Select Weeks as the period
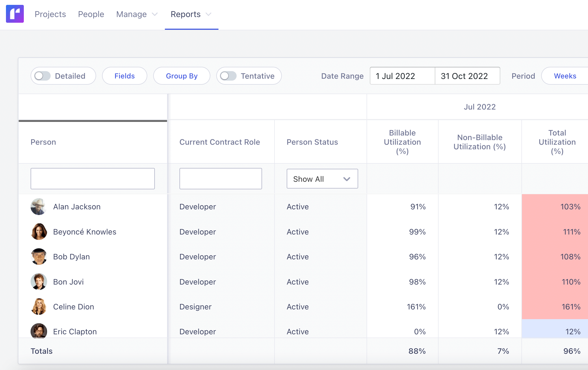588x370 pixels. [565, 76]
